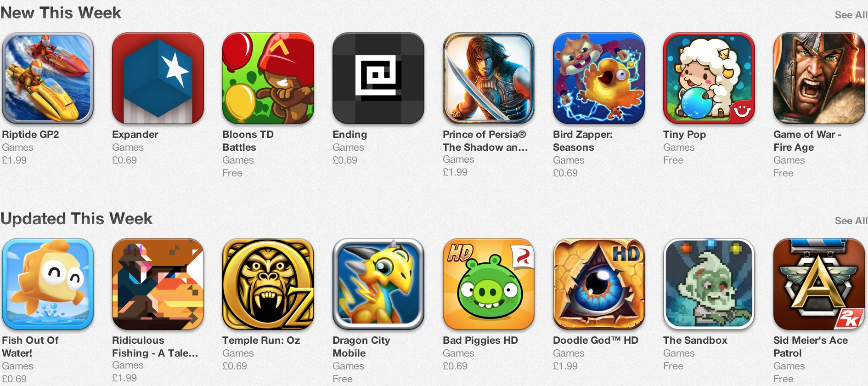Open Sid Meier's Ace Patrol icon
This screenshot has width=868, height=386.
tap(819, 284)
